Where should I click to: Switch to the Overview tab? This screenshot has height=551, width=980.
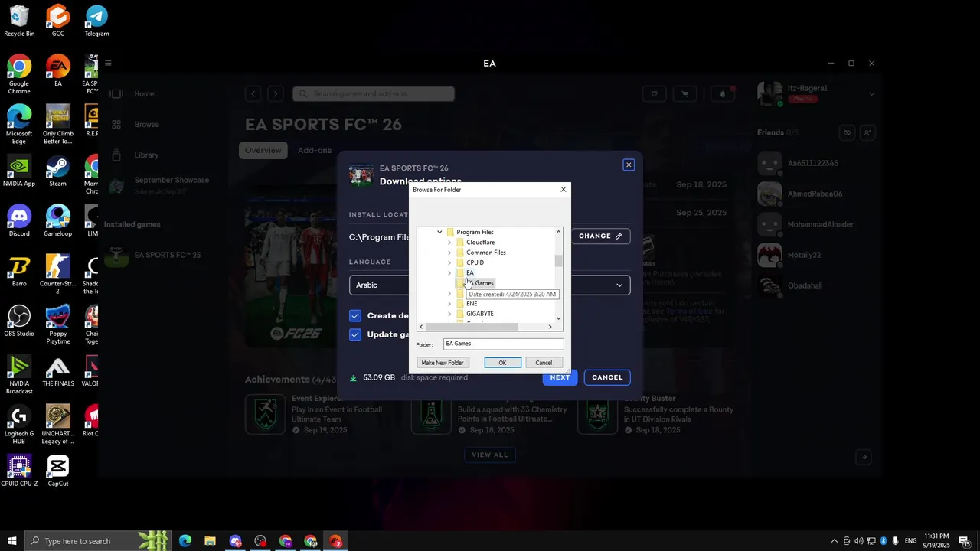coord(263,151)
